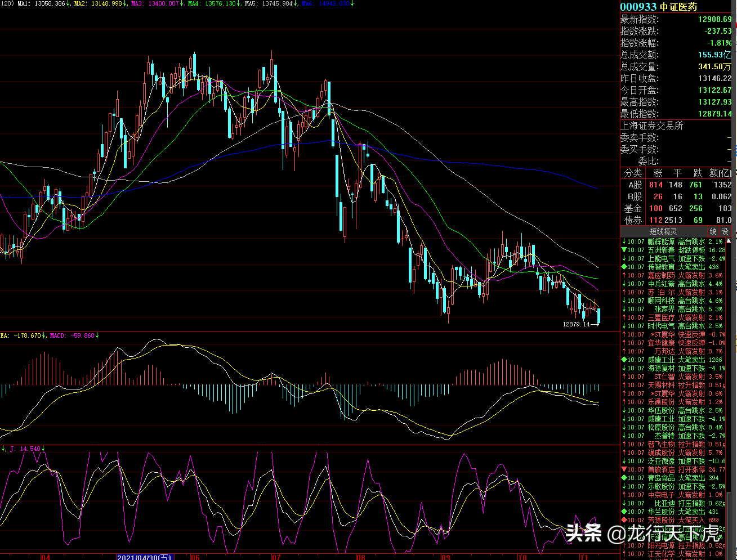Click the MACD -59.860 indicator label
The image size is (737, 560).
[74, 335]
